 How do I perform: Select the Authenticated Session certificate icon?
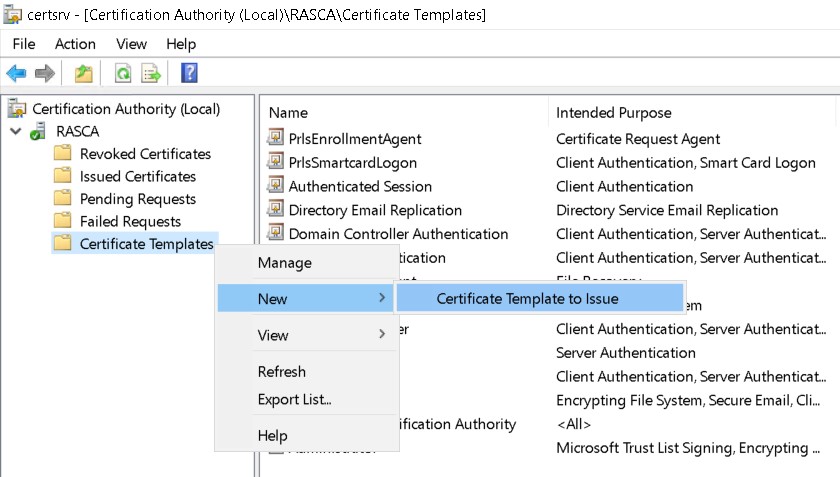click(276, 186)
